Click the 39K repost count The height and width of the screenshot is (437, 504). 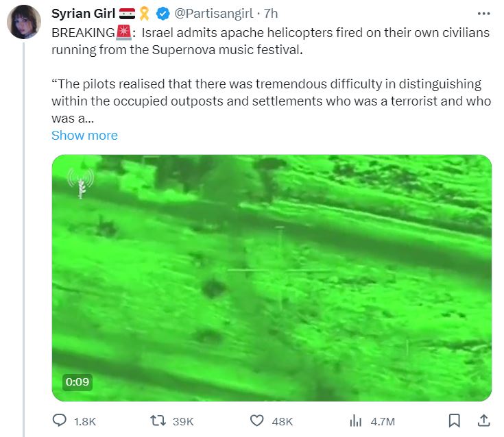(x=183, y=421)
